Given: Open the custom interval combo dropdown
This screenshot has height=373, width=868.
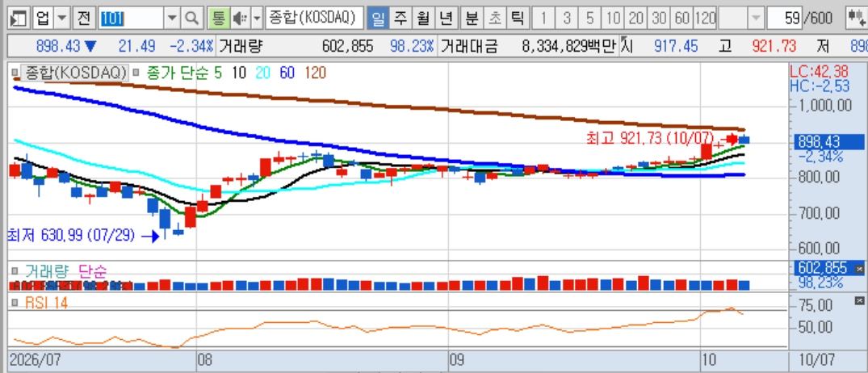Looking at the screenshot, I should (755, 19).
